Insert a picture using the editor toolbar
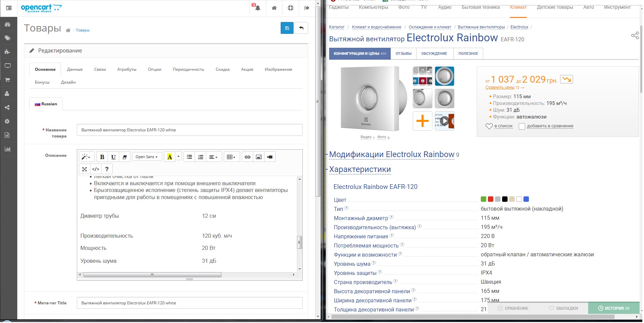The height and width of the screenshot is (323, 644). (259, 157)
